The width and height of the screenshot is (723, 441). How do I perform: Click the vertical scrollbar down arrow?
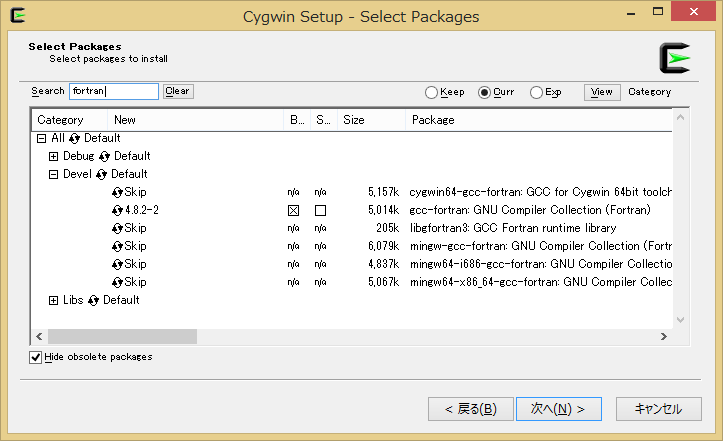(x=680, y=319)
